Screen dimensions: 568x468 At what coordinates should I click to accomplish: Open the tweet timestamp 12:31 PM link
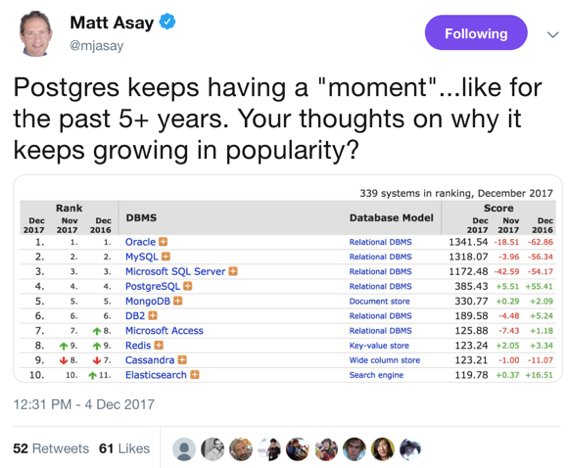[x=84, y=404]
